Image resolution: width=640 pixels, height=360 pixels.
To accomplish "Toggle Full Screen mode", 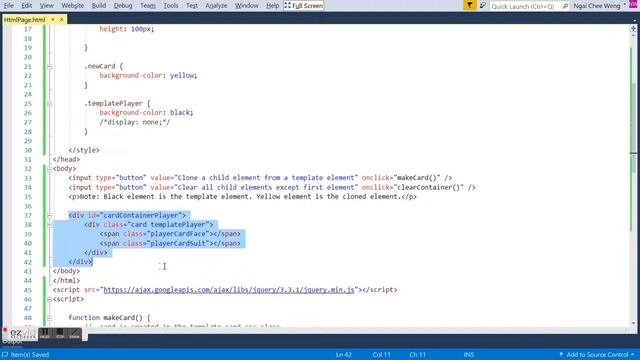I will (304, 5).
